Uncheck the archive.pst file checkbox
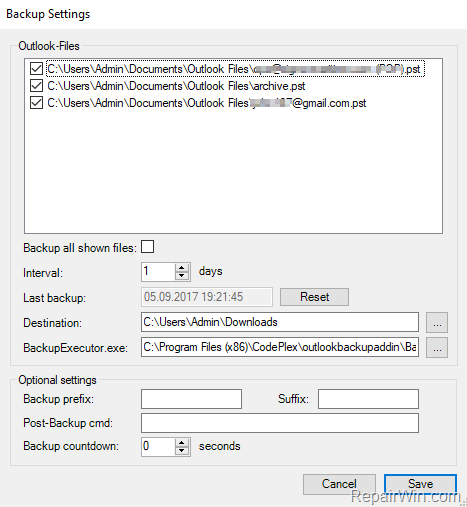Image resolution: width=467 pixels, height=507 pixels. click(36, 86)
